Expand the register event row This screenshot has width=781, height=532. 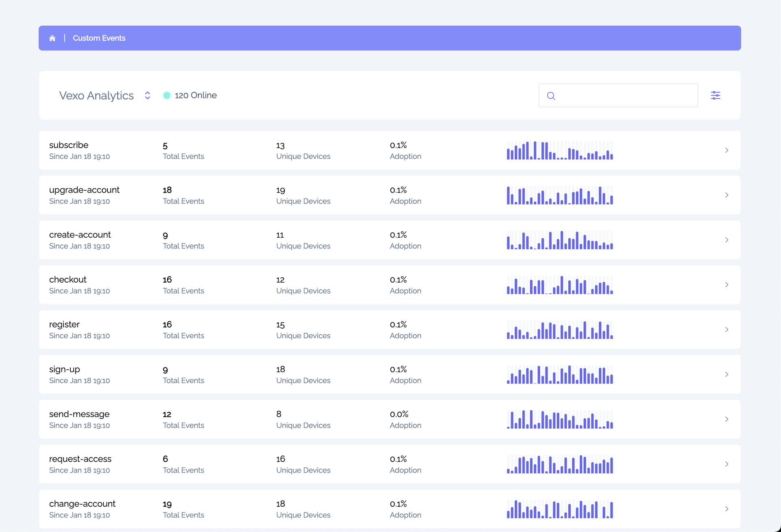727,330
